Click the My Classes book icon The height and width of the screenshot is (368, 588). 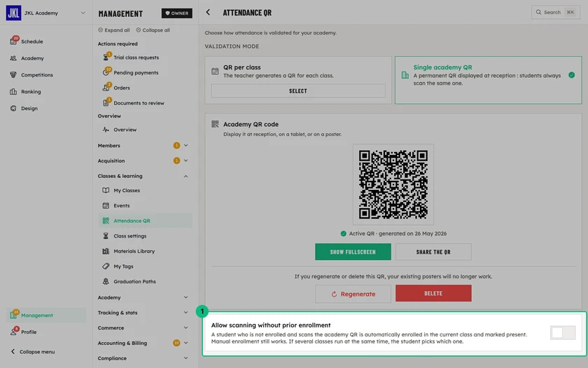[106, 191]
